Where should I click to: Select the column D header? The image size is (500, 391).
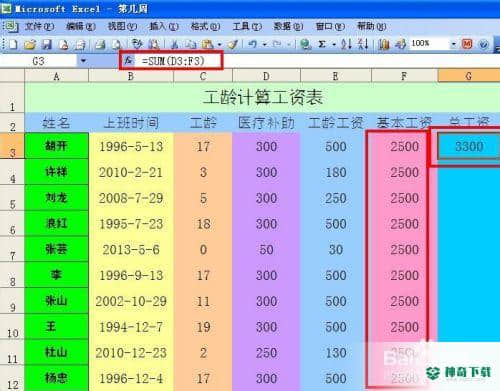tap(266, 76)
